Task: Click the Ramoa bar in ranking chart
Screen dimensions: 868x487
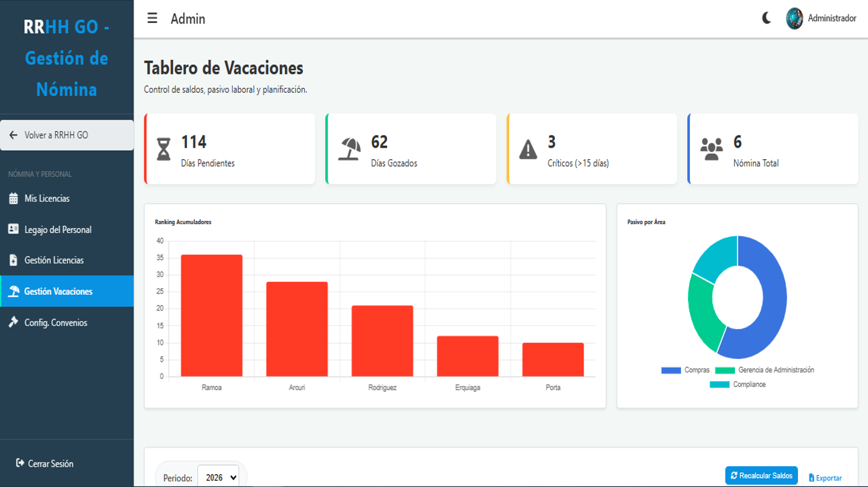Action: 212,315
